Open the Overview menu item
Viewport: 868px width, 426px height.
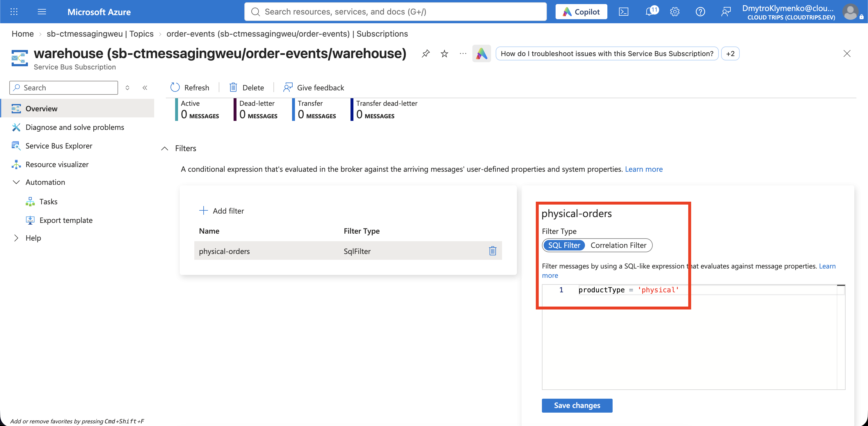(77, 108)
